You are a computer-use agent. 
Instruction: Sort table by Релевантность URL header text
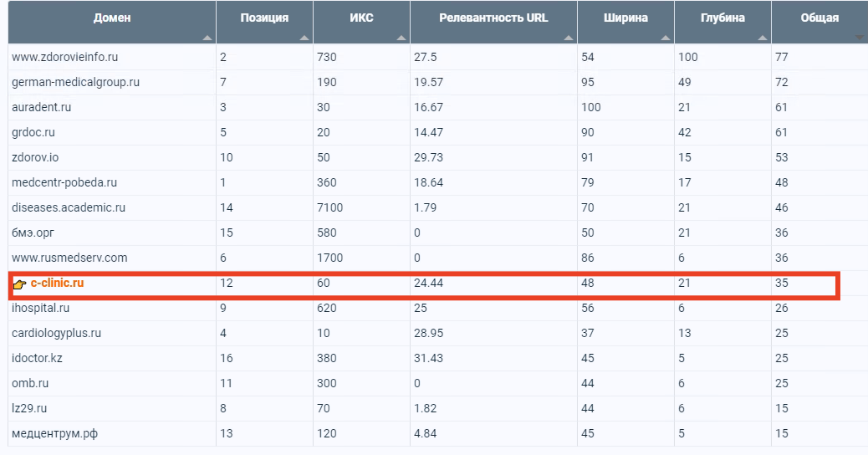493,18
